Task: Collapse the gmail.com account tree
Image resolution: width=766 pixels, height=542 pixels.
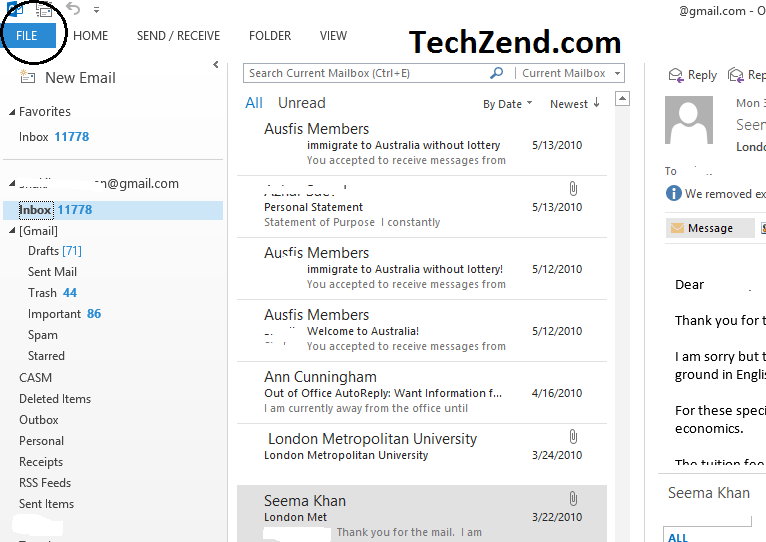Action: point(12,184)
